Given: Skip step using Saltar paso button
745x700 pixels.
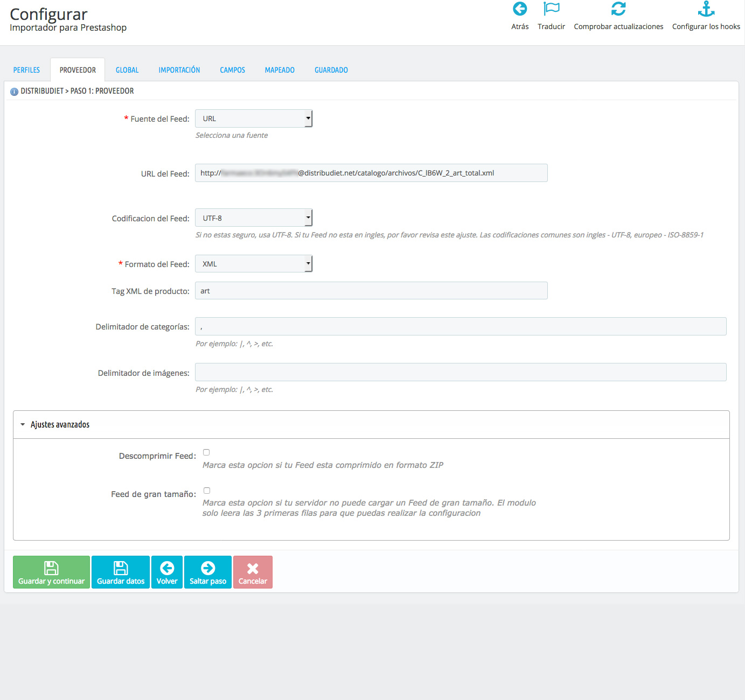Looking at the screenshot, I should pos(207,572).
